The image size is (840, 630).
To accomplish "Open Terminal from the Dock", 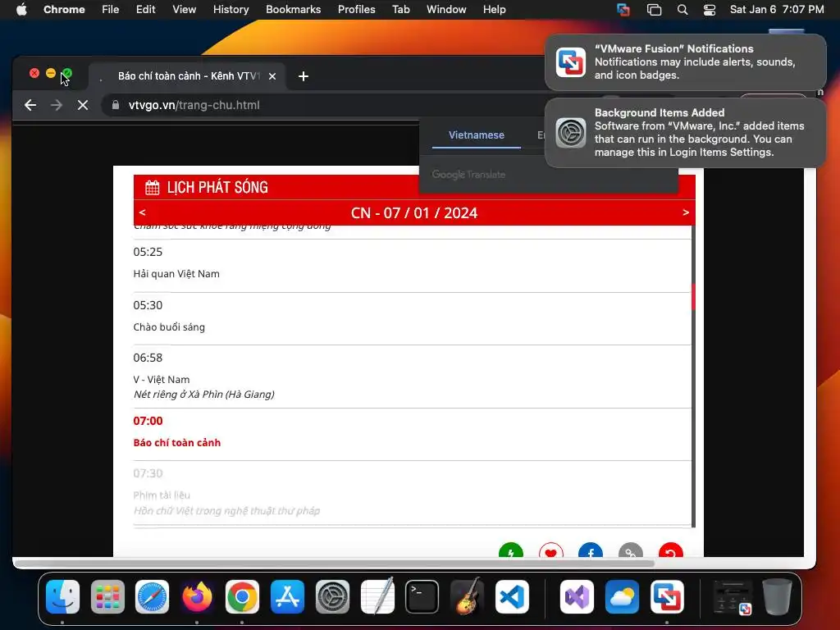I will (x=422, y=596).
